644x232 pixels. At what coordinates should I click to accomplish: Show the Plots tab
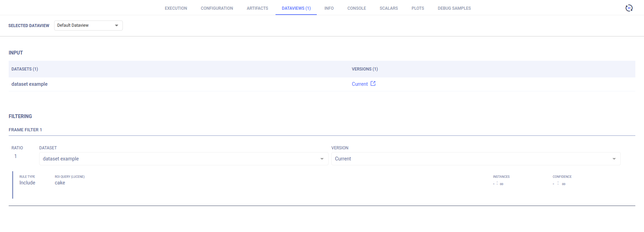[x=418, y=8]
